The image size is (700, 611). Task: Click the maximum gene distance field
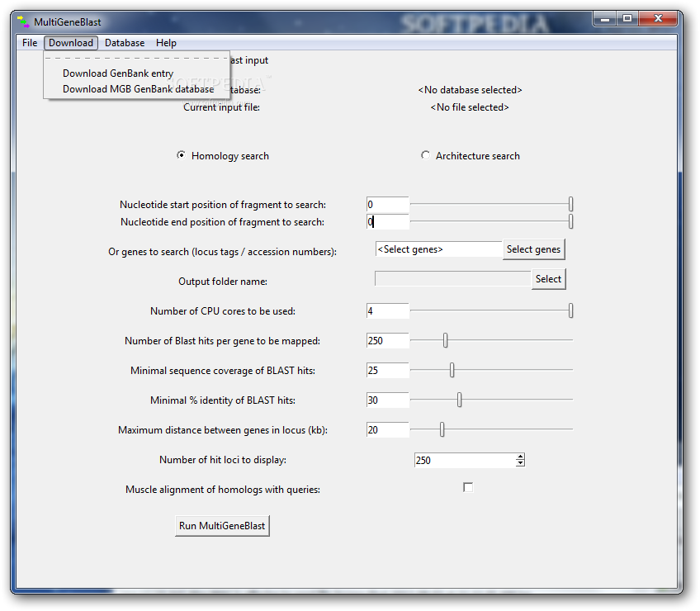tap(387, 429)
